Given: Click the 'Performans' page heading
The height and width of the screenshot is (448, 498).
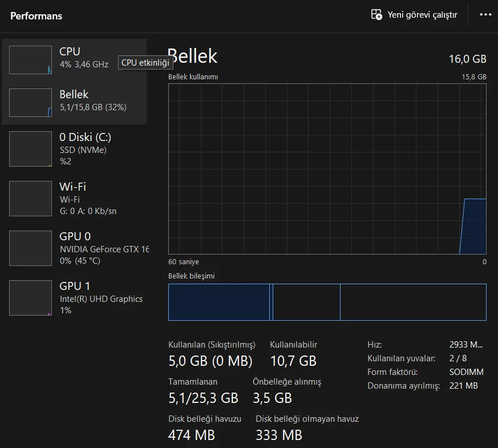Looking at the screenshot, I should coord(36,16).
